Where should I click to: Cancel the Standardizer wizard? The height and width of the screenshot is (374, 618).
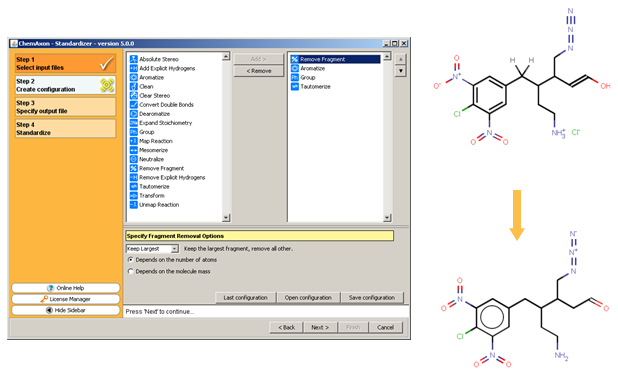[385, 327]
